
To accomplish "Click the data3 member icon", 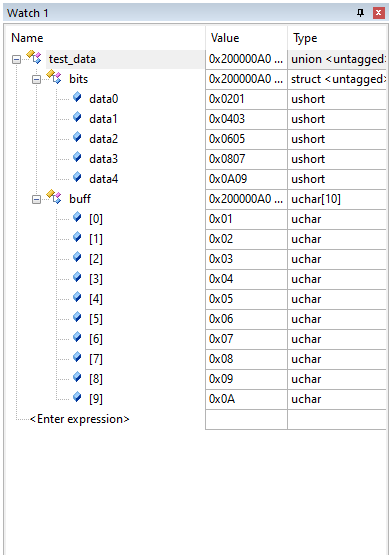I will (x=77, y=157).
